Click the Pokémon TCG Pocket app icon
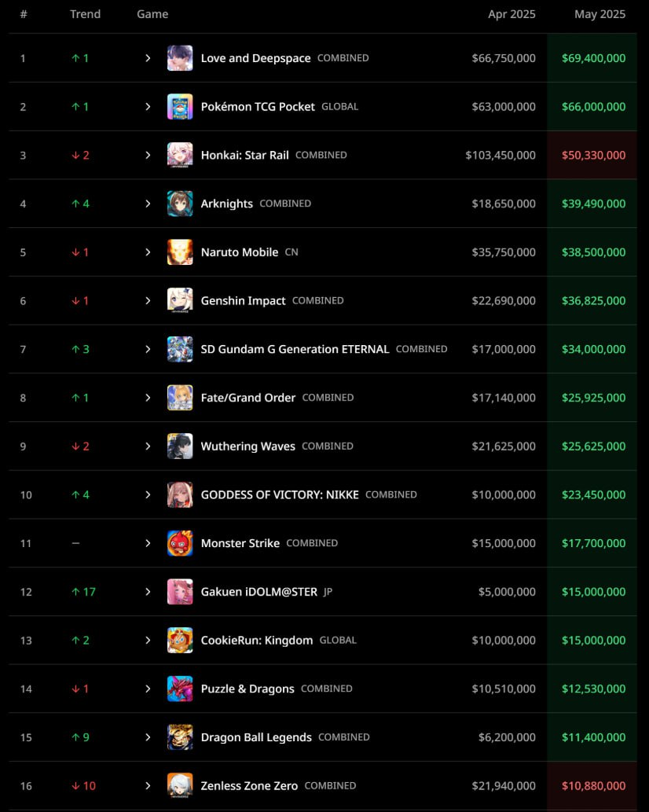Image resolution: width=649 pixels, height=812 pixels. pos(180,107)
